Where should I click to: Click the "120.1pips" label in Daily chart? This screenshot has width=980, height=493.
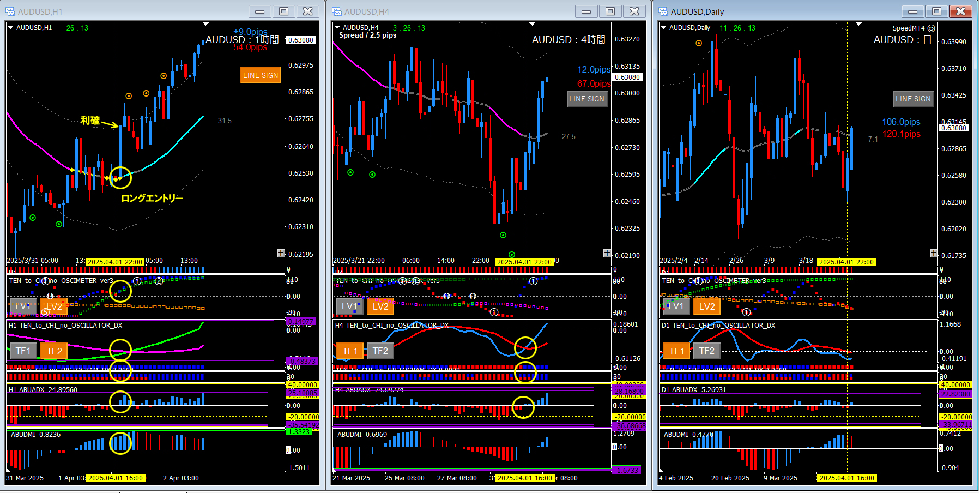902,134
